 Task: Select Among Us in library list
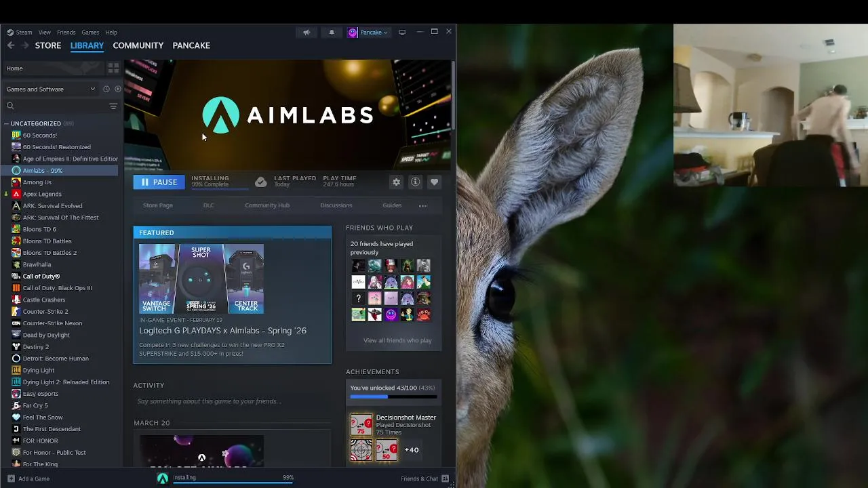pos(37,182)
